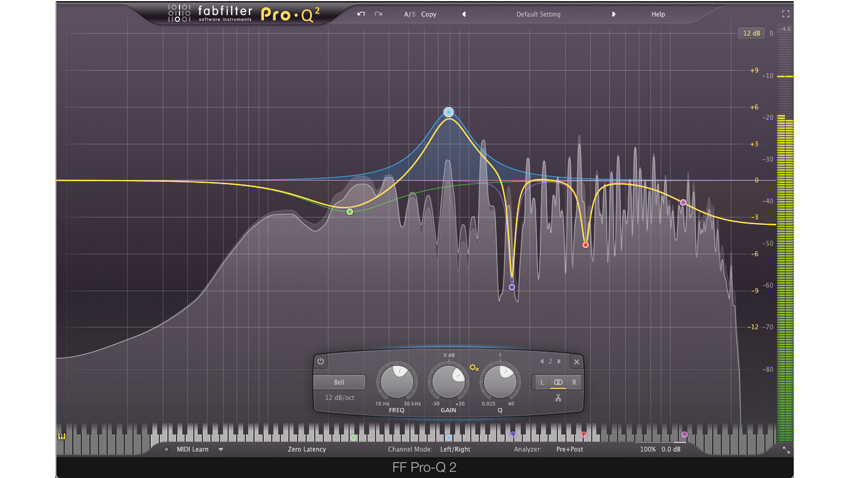The image size is (850, 478).
Task: Click the FREQ knob
Action: 397,382
